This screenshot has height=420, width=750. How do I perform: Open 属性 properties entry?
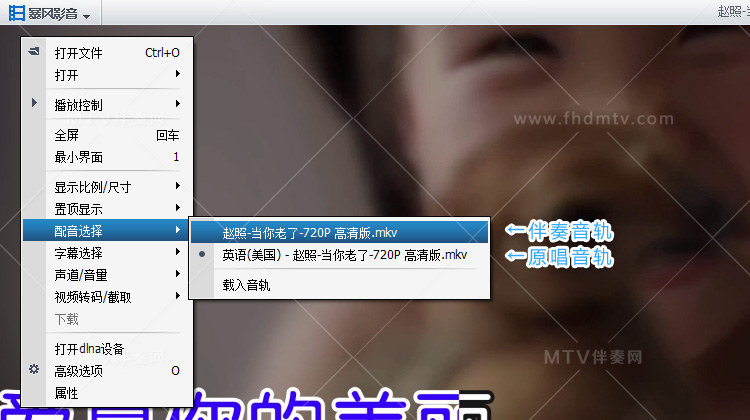[x=108, y=393]
